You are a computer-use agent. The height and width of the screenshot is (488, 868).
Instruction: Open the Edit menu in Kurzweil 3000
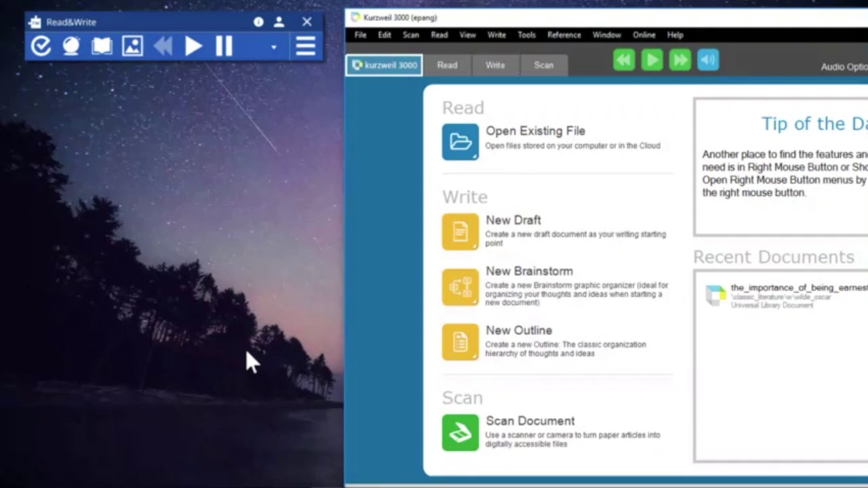[x=384, y=35]
